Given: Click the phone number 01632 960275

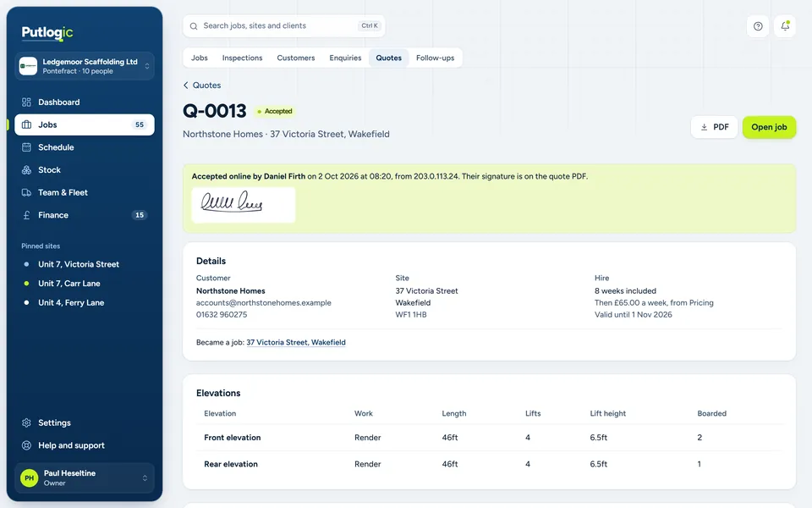Looking at the screenshot, I should pos(222,315).
